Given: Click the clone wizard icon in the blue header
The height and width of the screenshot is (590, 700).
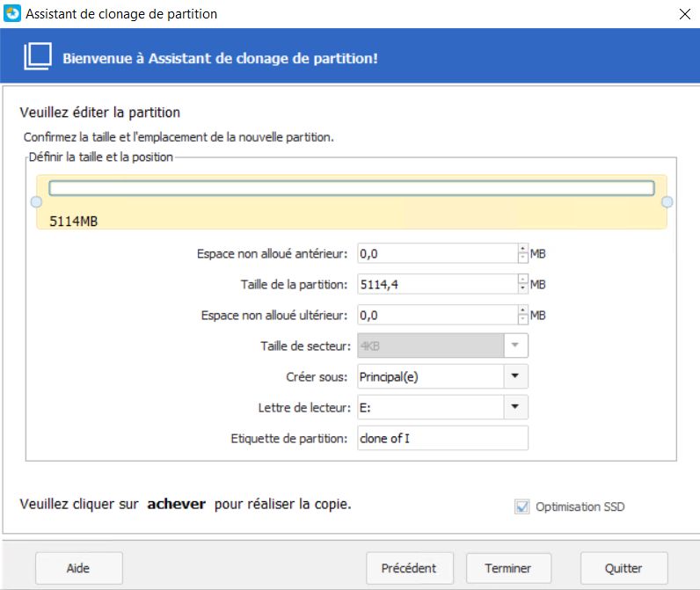Looking at the screenshot, I should [x=37, y=58].
